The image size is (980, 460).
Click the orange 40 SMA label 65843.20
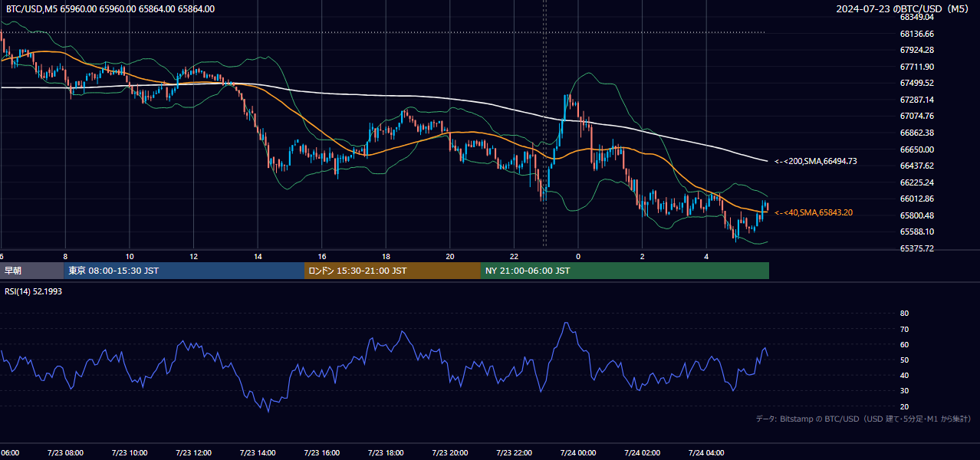814,212
